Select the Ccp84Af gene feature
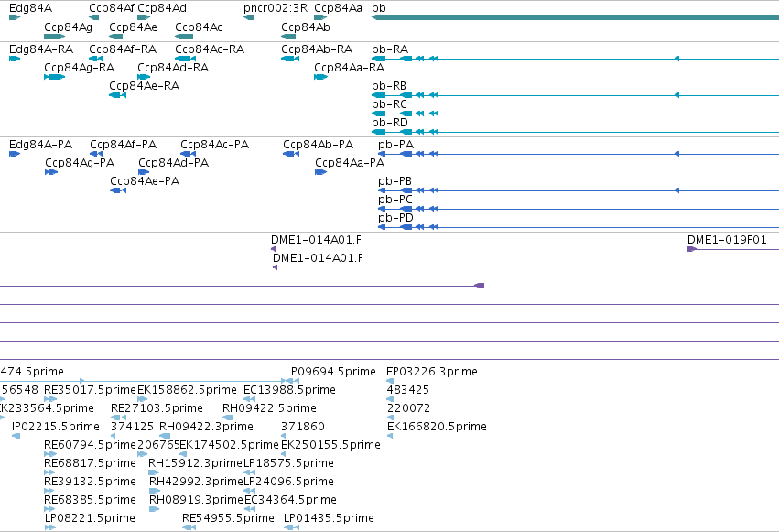 [x=94, y=17]
